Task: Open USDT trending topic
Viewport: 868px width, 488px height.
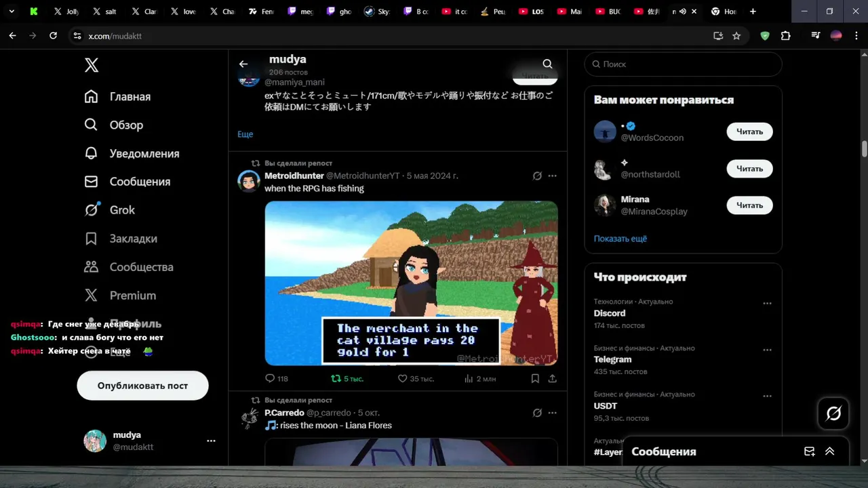Action: 606,405
